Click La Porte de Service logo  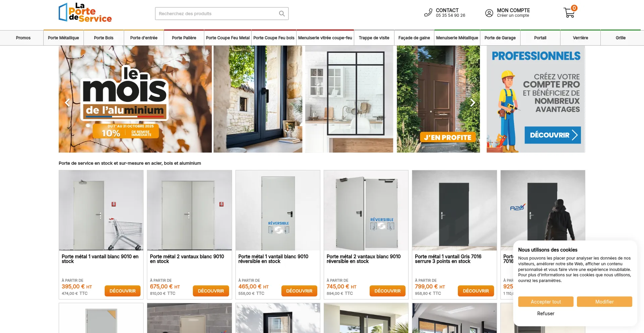click(85, 13)
